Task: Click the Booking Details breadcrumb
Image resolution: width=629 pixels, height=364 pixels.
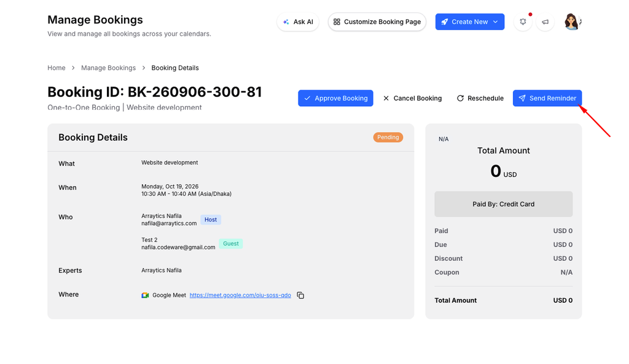Action: click(175, 68)
